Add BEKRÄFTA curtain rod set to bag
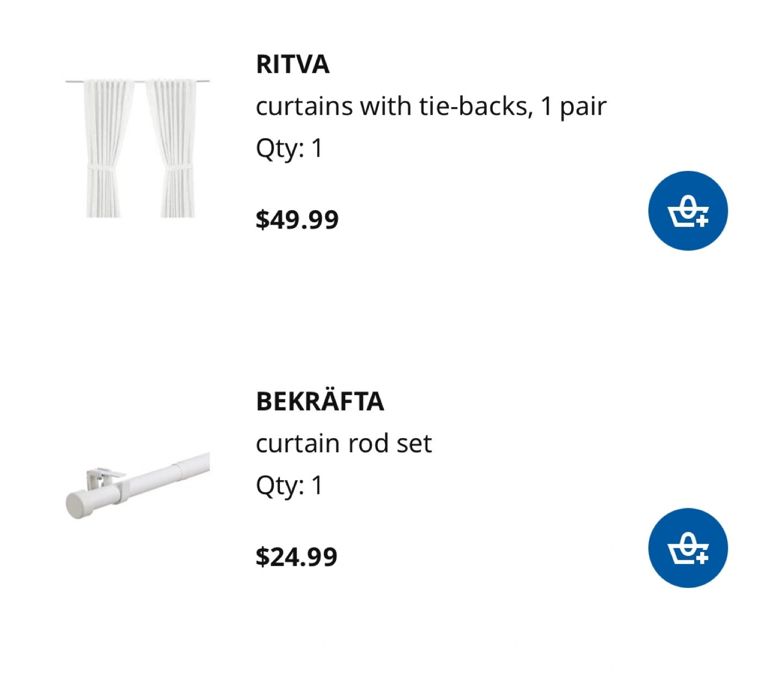 click(x=688, y=548)
